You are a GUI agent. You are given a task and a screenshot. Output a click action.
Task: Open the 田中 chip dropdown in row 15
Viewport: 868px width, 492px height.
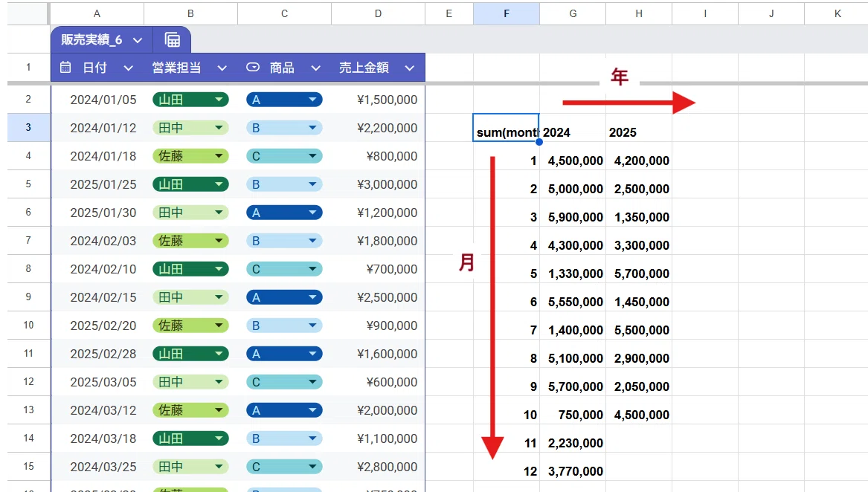(219, 467)
